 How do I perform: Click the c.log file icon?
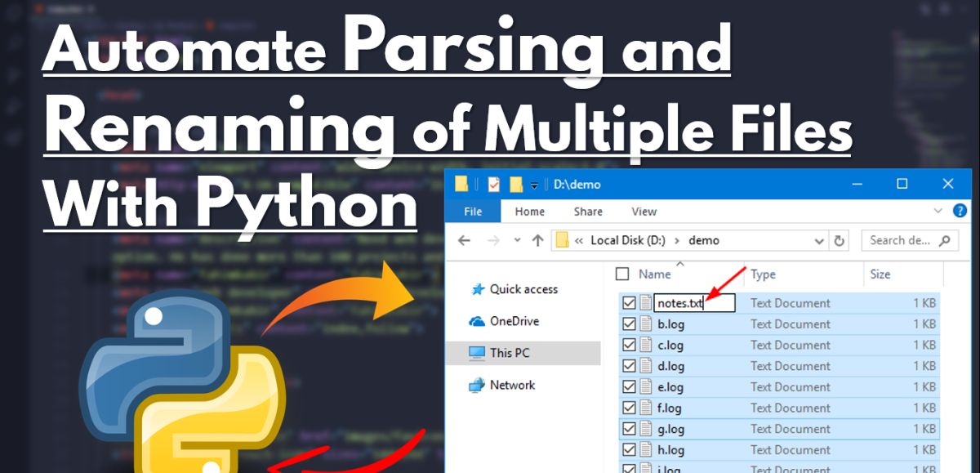click(x=646, y=346)
